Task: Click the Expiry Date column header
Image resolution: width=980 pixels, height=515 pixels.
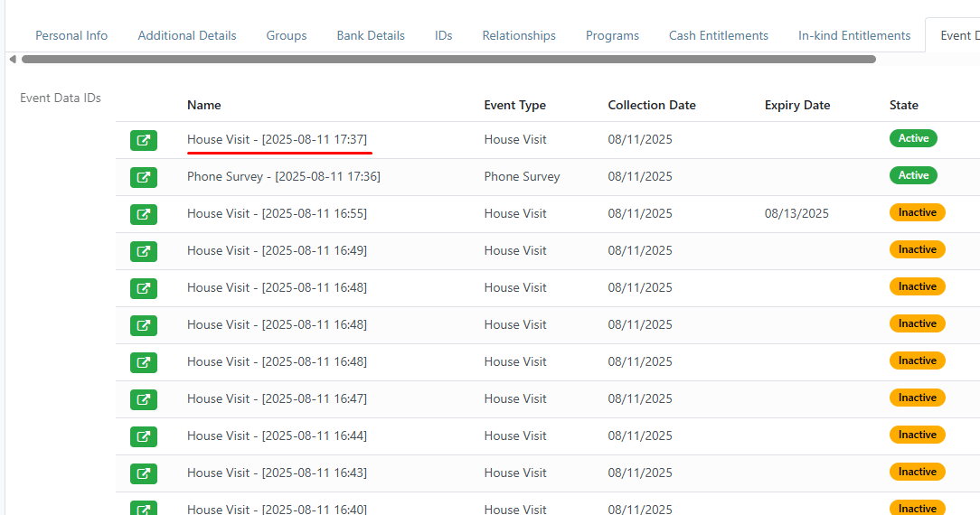Action: pos(796,105)
